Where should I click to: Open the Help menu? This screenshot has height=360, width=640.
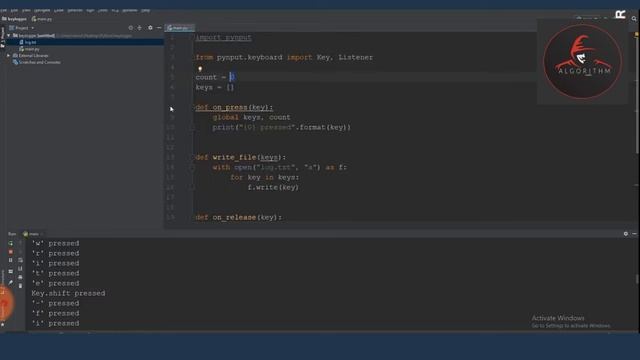[146, 10]
